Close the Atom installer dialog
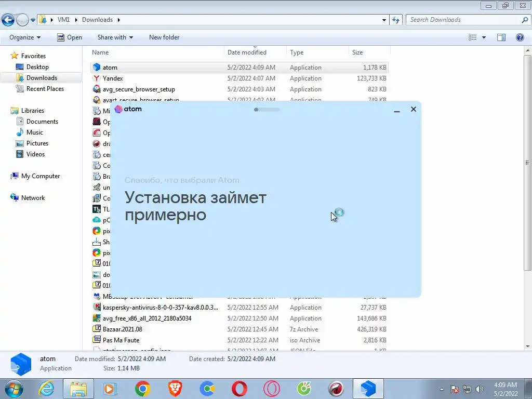The width and height of the screenshot is (532, 399). 413,109
